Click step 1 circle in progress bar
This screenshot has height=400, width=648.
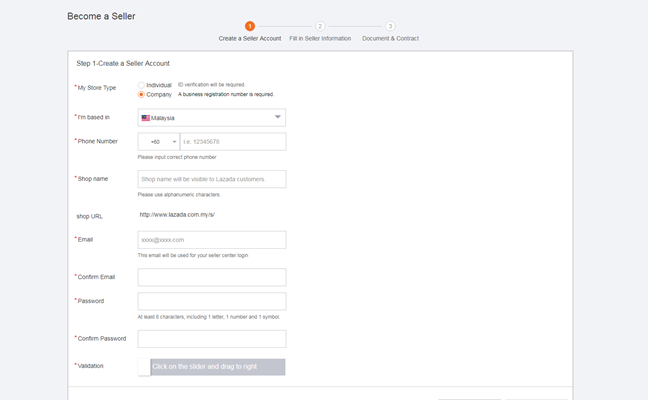(x=250, y=26)
